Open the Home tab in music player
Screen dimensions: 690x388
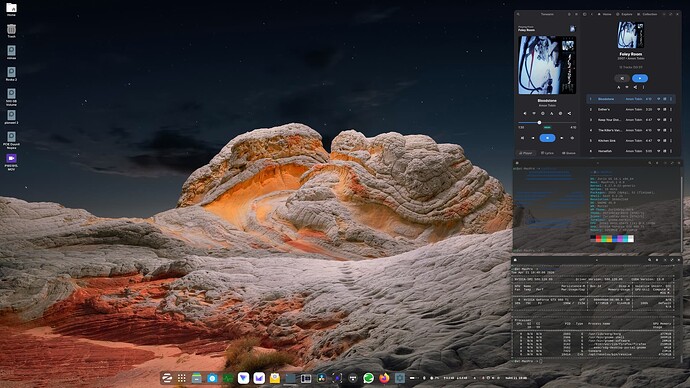click(605, 14)
